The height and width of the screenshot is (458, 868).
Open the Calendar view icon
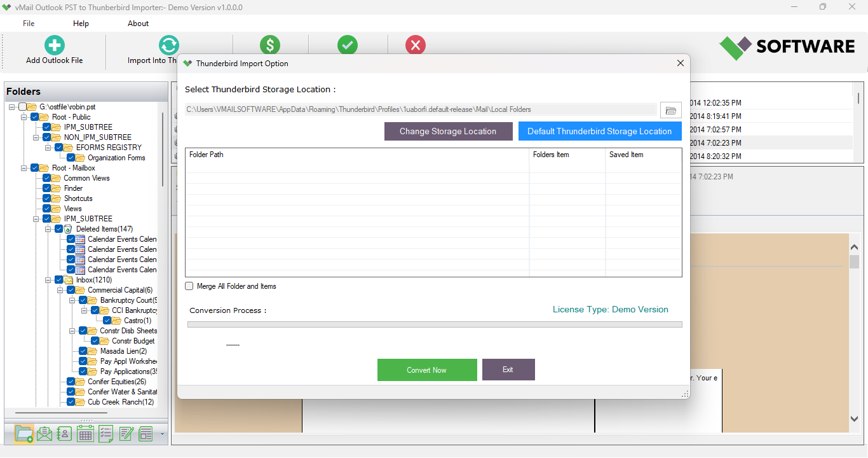(x=85, y=433)
